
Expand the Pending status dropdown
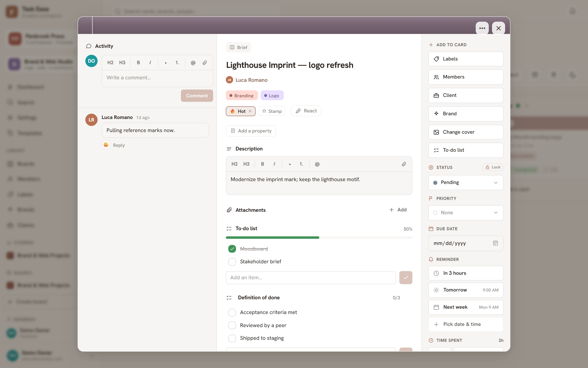pos(465,183)
